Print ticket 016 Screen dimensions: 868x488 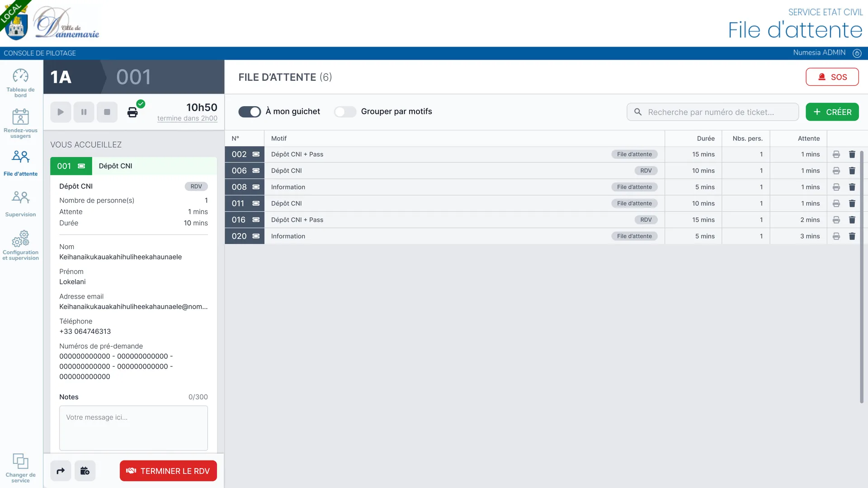pyautogui.click(x=836, y=220)
